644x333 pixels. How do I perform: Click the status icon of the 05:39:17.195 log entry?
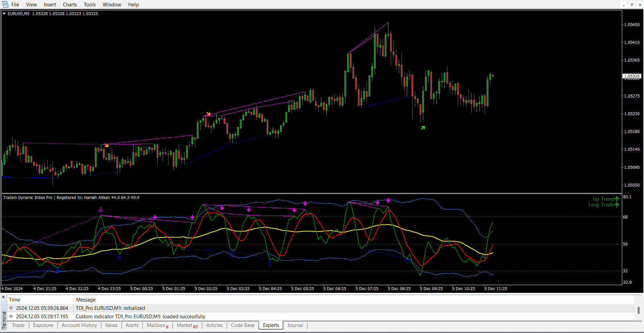tap(11, 316)
